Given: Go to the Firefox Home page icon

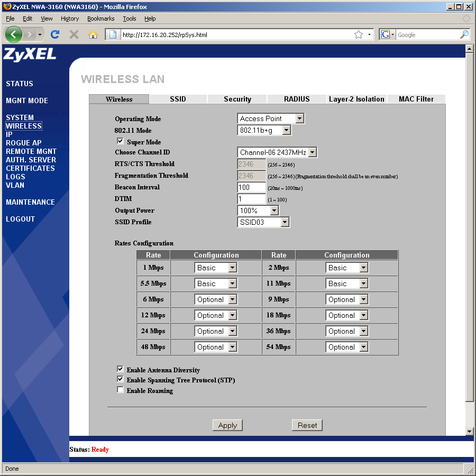Looking at the screenshot, I should [93, 34].
